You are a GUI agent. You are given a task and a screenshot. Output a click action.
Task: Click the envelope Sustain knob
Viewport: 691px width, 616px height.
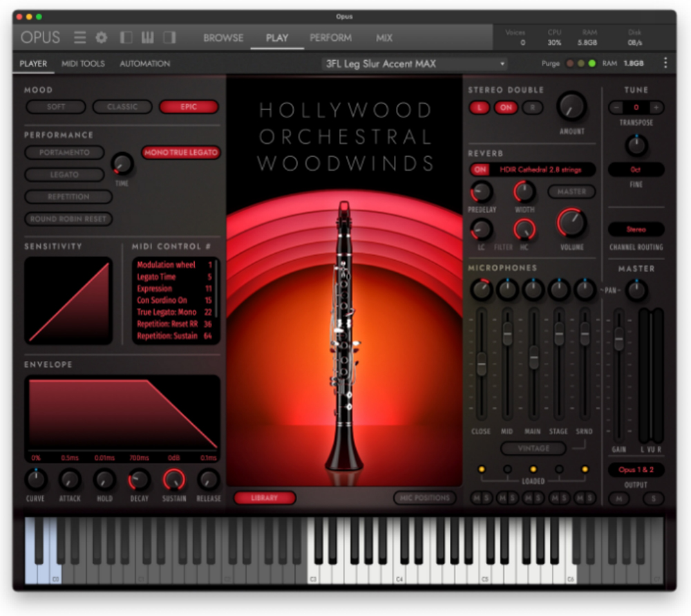tap(173, 480)
